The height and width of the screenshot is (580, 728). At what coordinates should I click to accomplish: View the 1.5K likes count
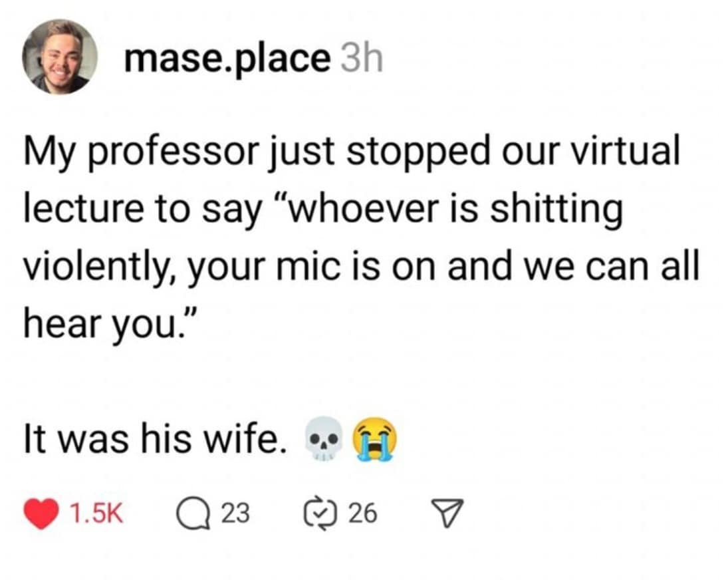click(x=96, y=513)
